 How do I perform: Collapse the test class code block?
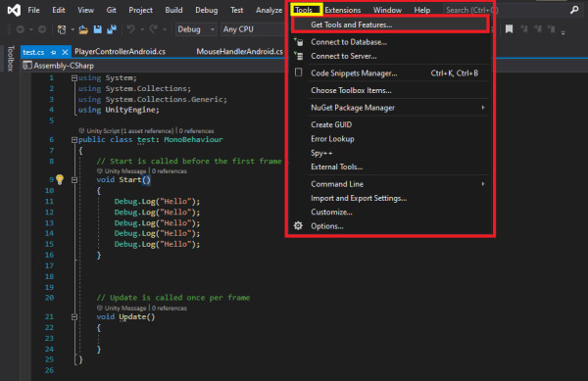tap(74, 140)
